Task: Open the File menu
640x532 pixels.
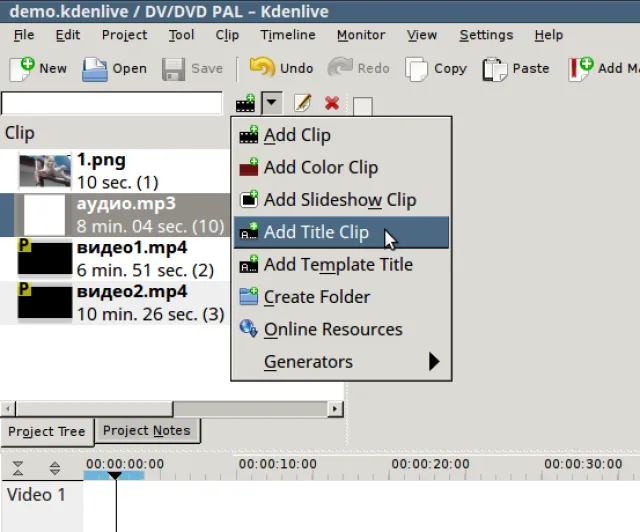Action: pyautogui.click(x=24, y=35)
